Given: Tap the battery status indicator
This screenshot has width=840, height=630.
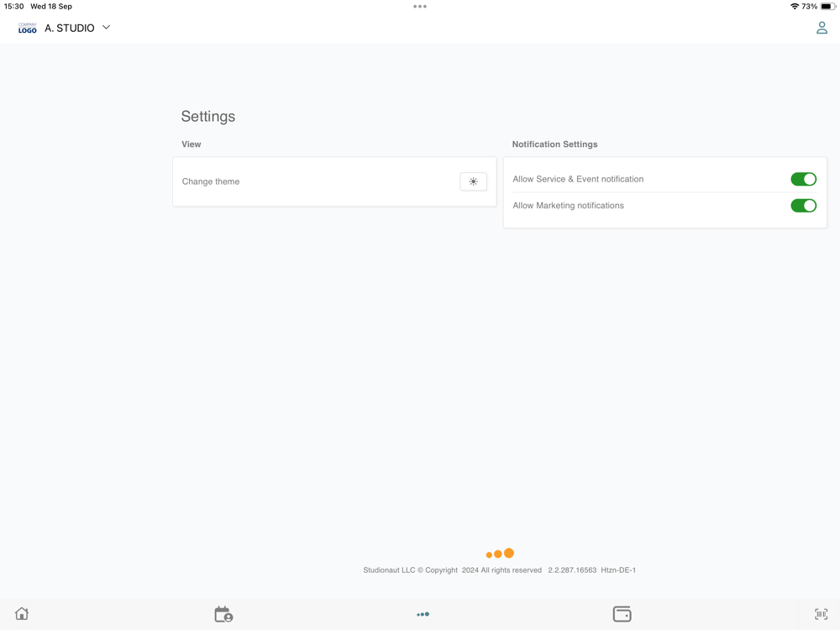Looking at the screenshot, I should [x=828, y=7].
